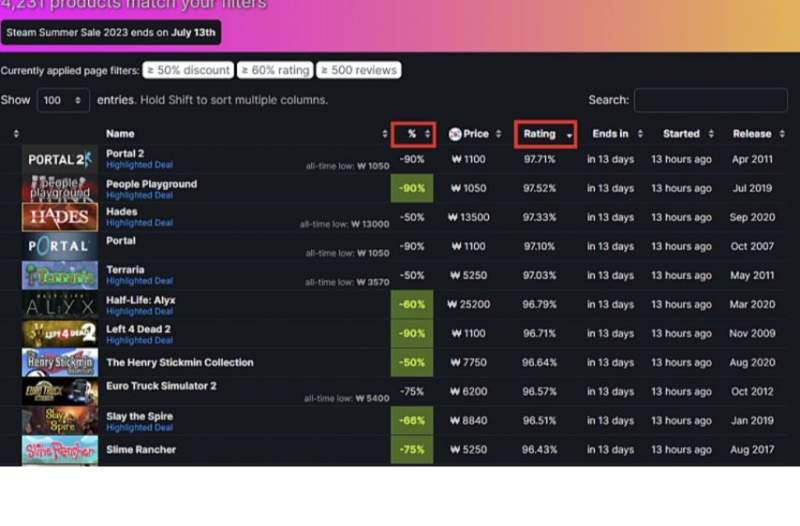Viewport: 800px width, 526px height.
Task: Click the -75% badge for Slime Rancher
Action: click(412, 450)
